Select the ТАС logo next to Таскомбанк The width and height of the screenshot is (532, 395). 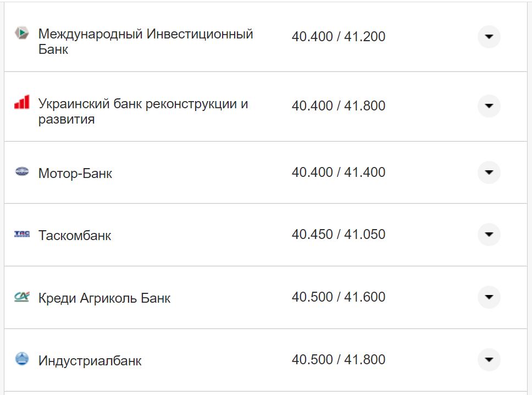(x=21, y=234)
